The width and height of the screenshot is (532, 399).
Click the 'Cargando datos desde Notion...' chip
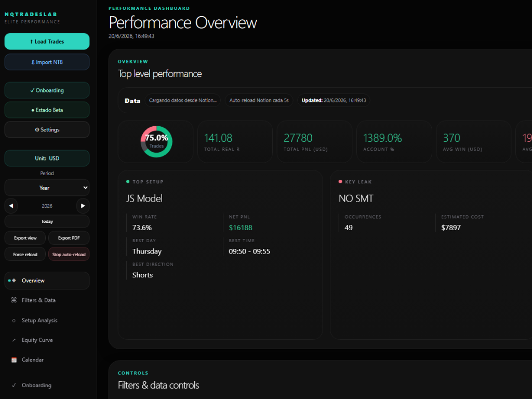tap(182, 100)
